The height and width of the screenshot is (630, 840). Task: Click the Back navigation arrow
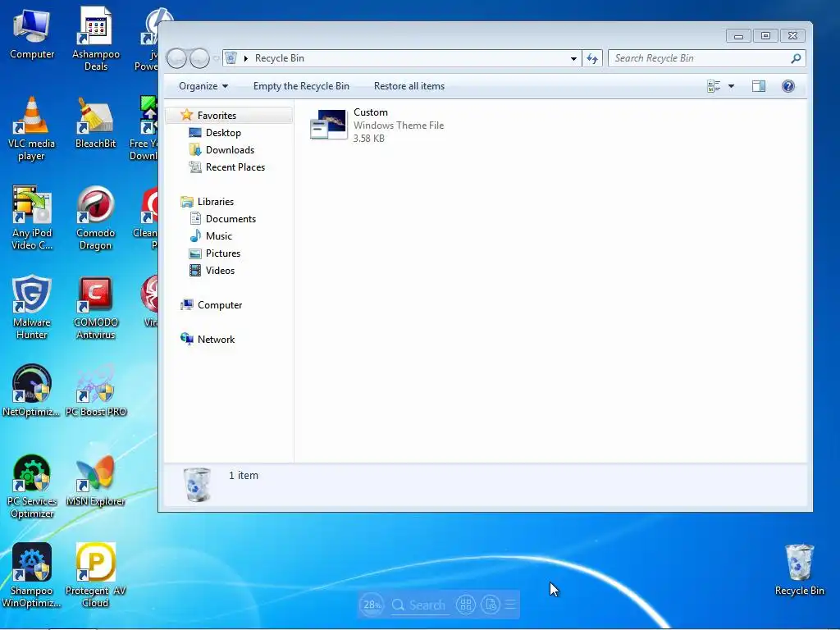pos(177,58)
